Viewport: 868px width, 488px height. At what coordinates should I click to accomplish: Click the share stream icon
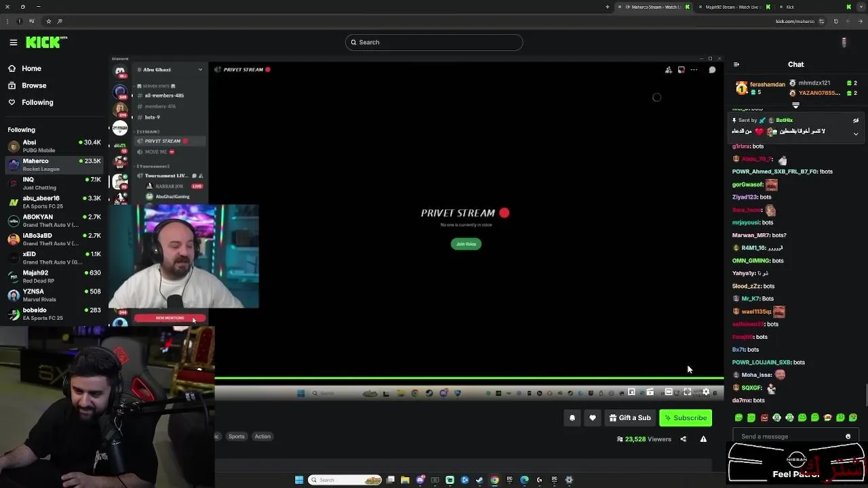[683, 439]
